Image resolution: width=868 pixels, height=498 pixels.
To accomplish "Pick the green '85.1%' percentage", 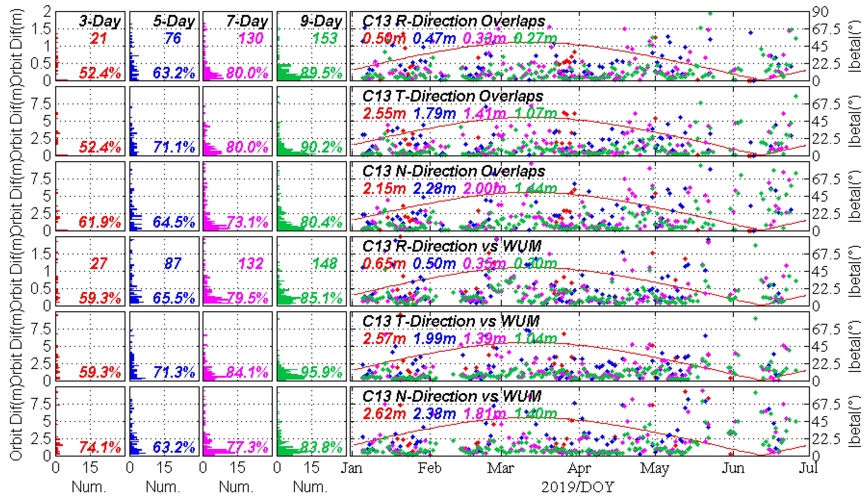I will [x=321, y=298].
